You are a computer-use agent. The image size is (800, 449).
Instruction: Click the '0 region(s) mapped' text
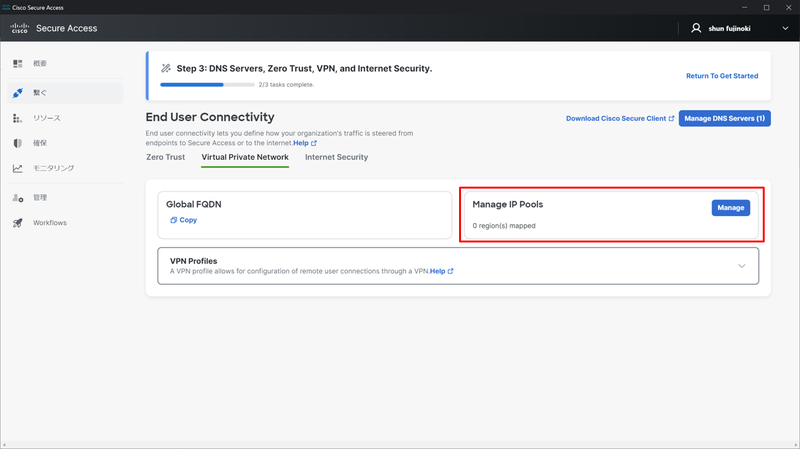[504, 226]
